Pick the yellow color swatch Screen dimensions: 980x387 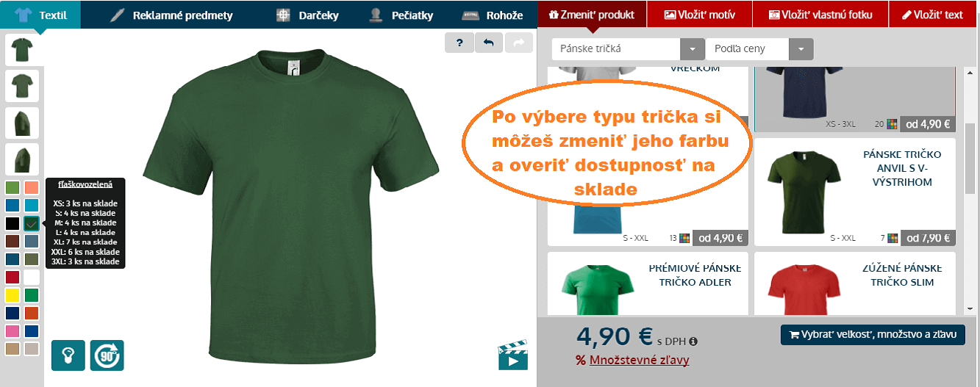(12, 295)
